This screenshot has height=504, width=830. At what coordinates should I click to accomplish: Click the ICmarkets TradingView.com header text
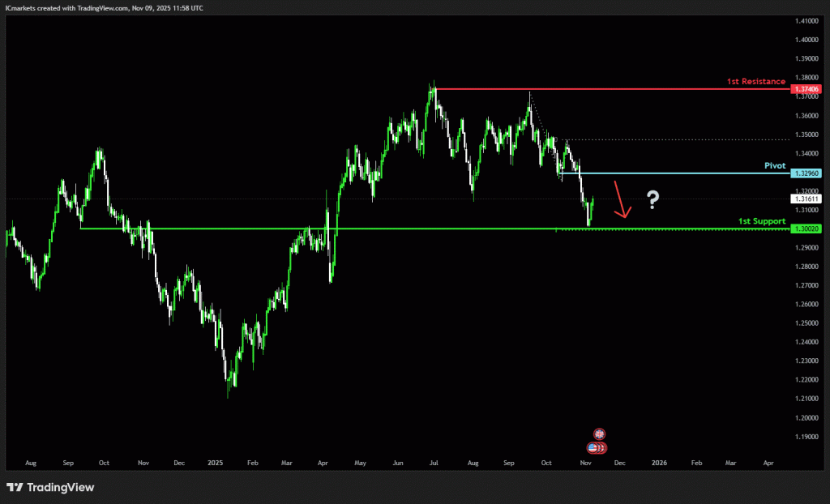click(105, 7)
